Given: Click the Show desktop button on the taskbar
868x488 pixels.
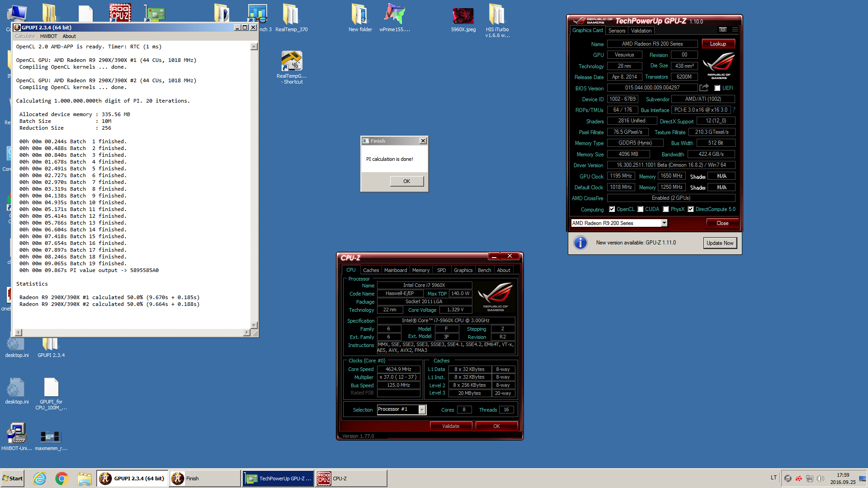Looking at the screenshot, I should click(863, 479).
